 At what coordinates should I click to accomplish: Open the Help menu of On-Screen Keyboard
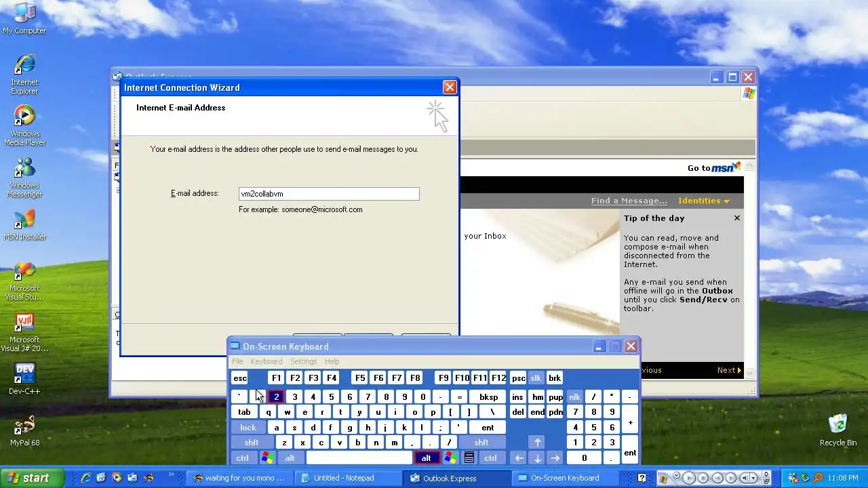(x=332, y=361)
